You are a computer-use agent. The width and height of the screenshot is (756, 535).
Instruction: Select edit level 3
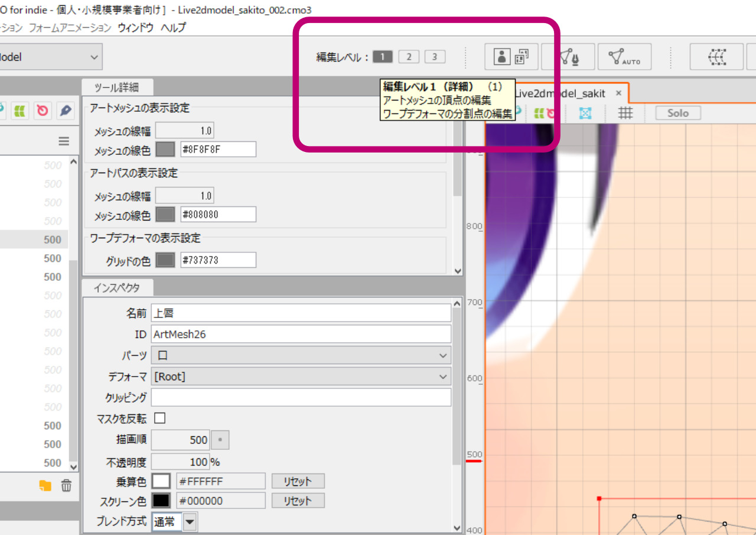(x=435, y=57)
